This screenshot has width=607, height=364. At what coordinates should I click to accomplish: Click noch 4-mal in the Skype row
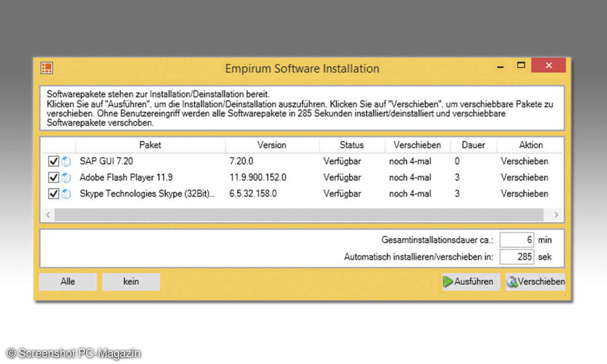tap(410, 194)
